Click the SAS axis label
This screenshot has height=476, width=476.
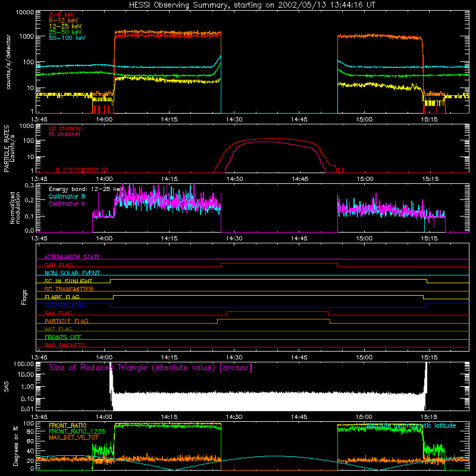[x=6, y=387]
